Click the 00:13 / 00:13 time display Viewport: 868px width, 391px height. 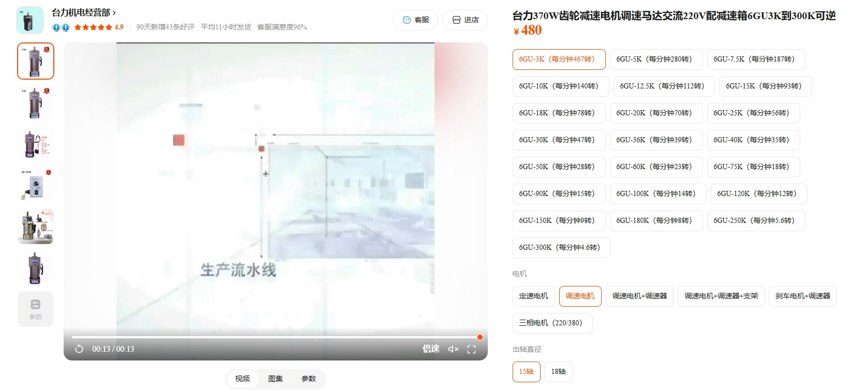point(113,349)
